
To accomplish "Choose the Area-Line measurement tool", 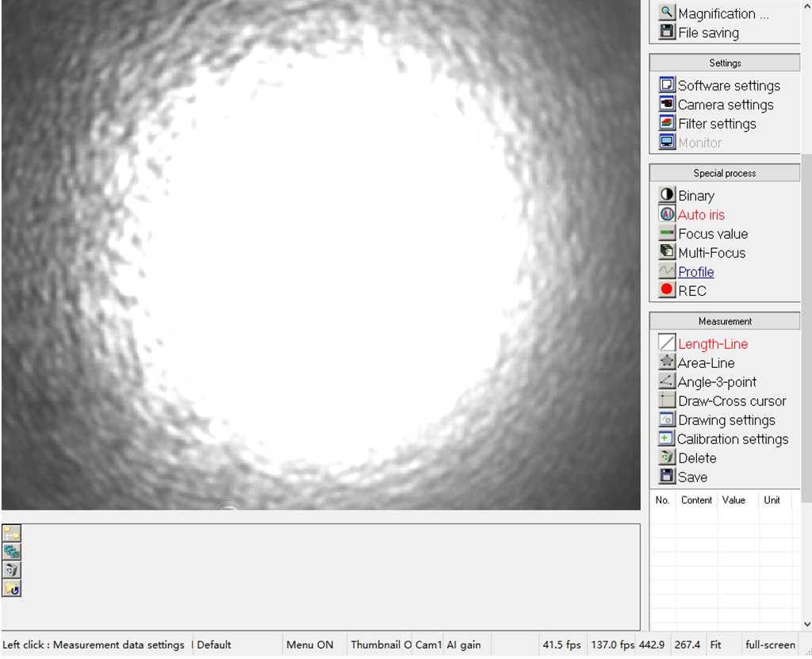I will 706,363.
